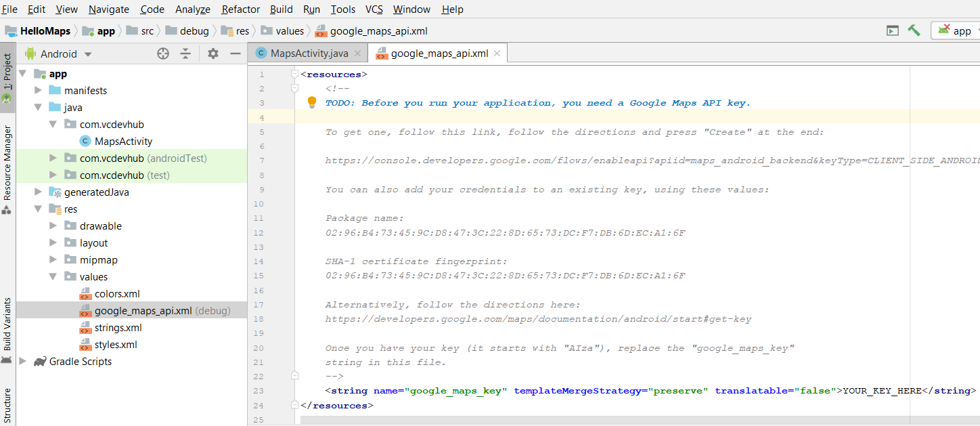This screenshot has width=980, height=426.
Task: Collapse the java folder arrow
Action: click(39, 108)
